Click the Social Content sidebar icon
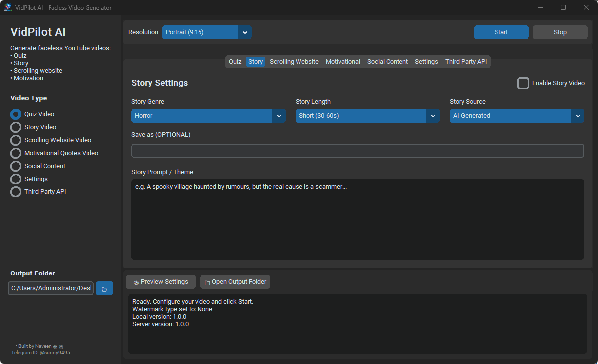 click(x=15, y=166)
